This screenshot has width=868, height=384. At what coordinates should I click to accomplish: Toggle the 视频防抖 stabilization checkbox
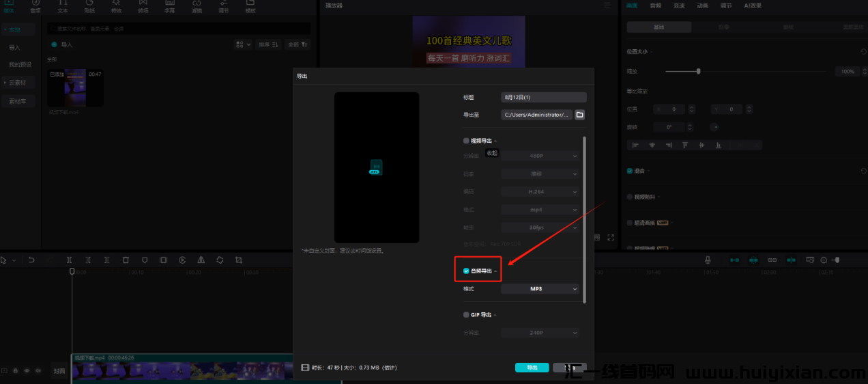point(630,197)
